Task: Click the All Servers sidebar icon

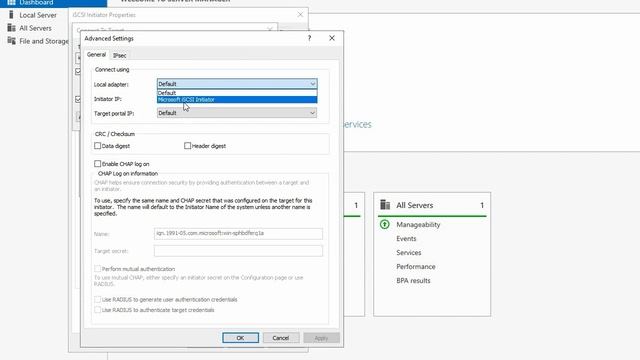Action: coord(11,28)
